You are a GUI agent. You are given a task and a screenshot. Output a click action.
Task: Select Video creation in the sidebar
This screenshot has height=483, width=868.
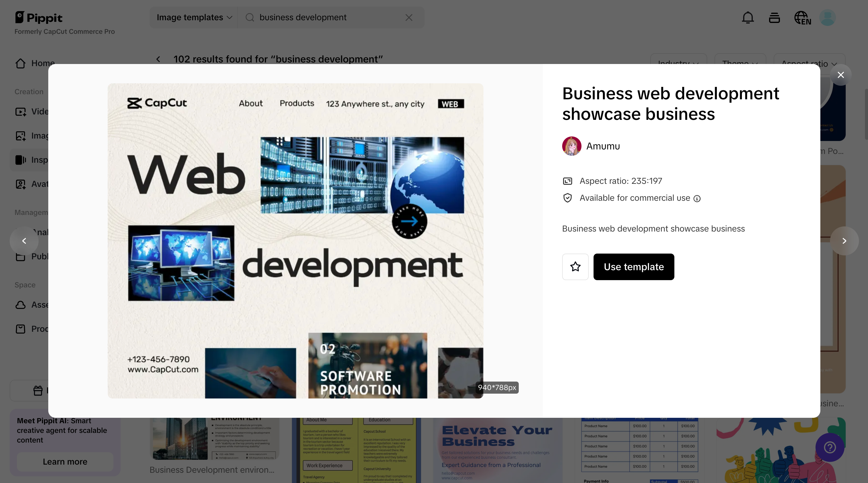pyautogui.click(x=37, y=111)
